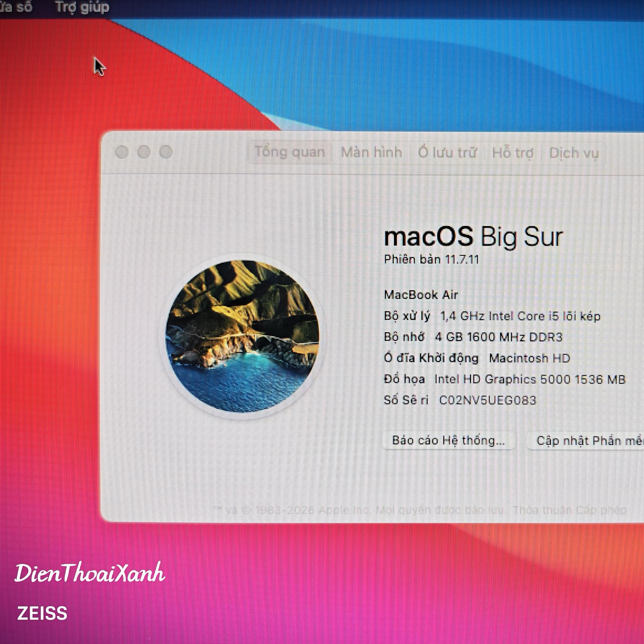The height and width of the screenshot is (644, 644).
Task: Open the Dịch vụ tab
Action: (574, 153)
